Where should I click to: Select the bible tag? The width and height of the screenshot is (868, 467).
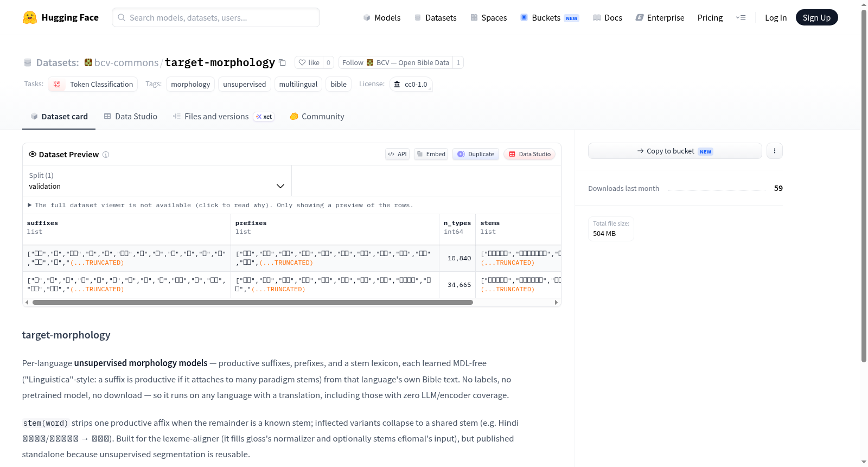339,84
